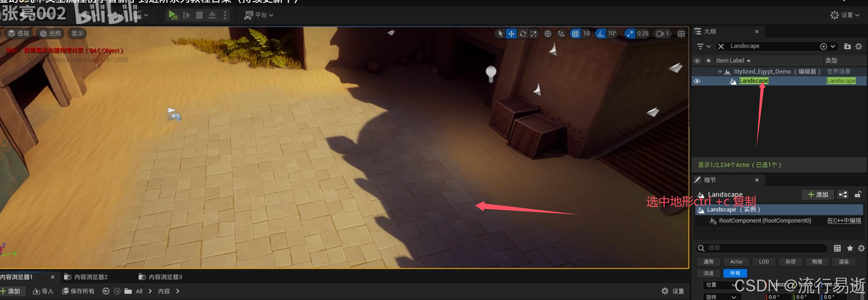
Task: Toggle visibility of Landscape actor
Action: [697, 81]
